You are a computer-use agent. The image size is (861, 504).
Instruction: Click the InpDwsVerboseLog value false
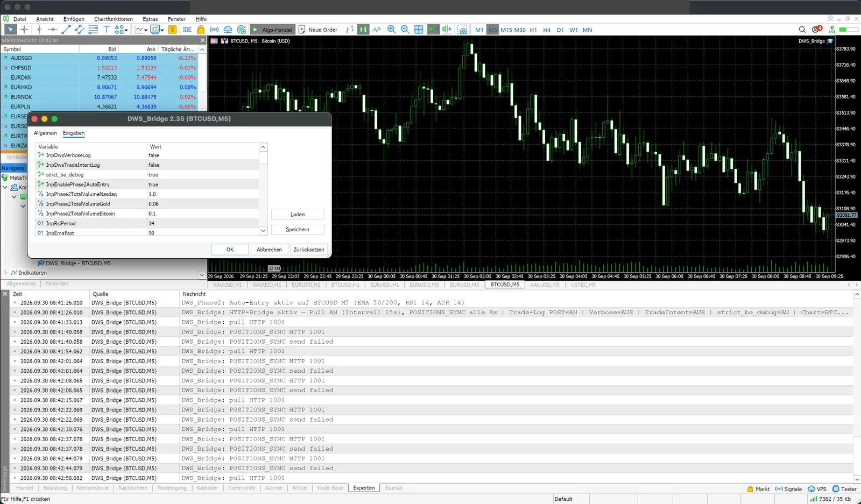203,155
